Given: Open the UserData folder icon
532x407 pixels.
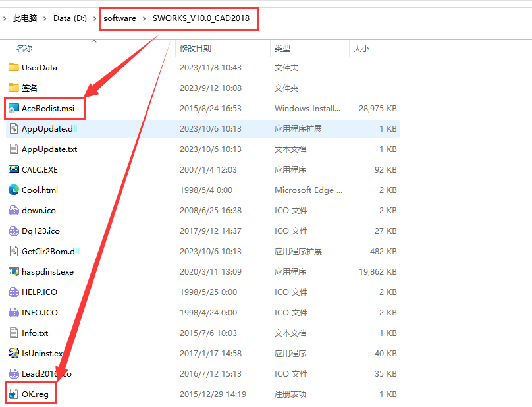Looking at the screenshot, I should 14,67.
